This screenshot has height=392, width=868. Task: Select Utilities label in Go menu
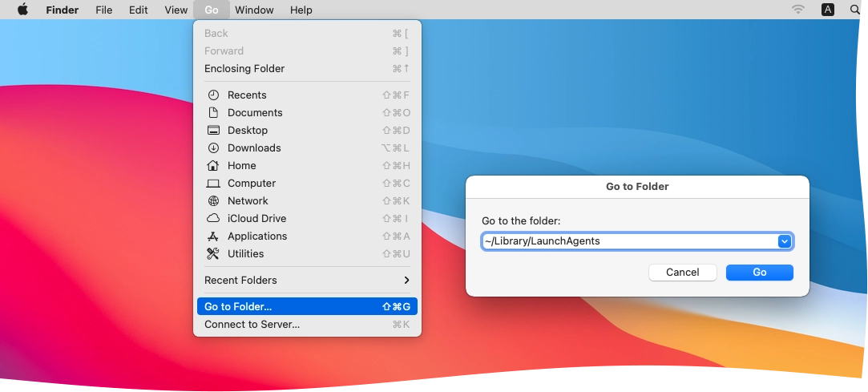click(246, 254)
